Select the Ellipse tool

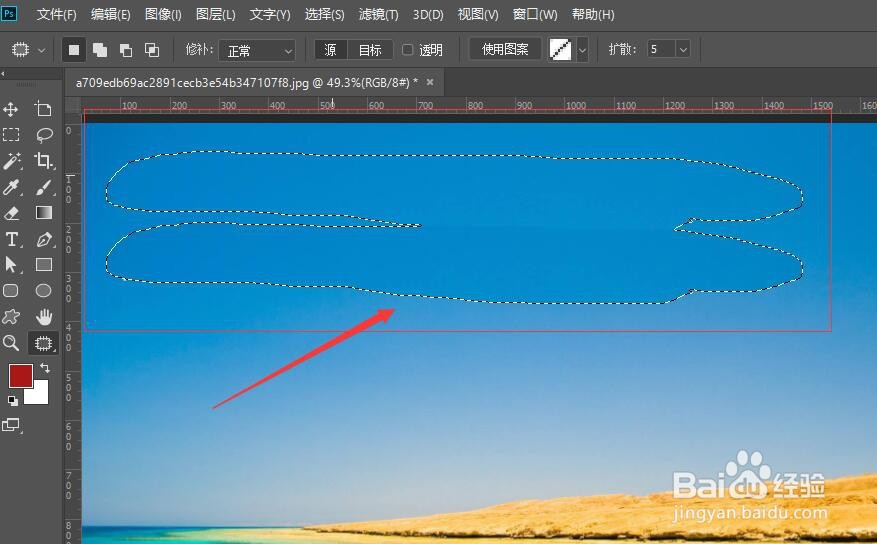pos(43,291)
